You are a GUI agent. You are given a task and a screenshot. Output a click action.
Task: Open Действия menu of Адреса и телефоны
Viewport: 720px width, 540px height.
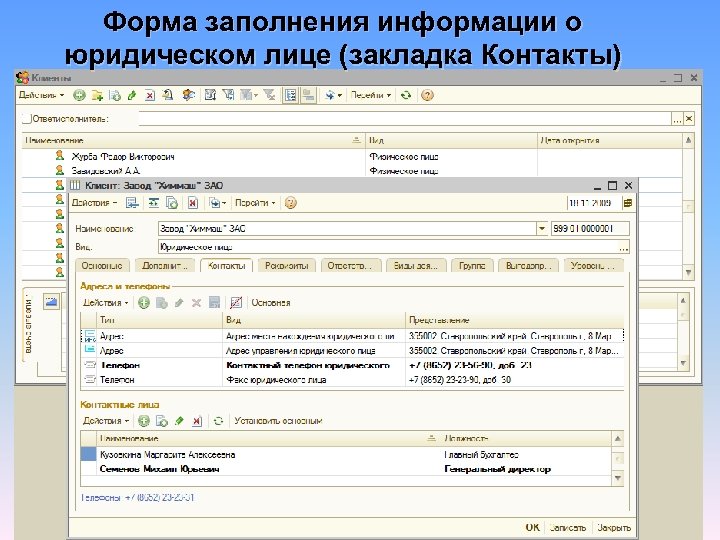(106, 303)
